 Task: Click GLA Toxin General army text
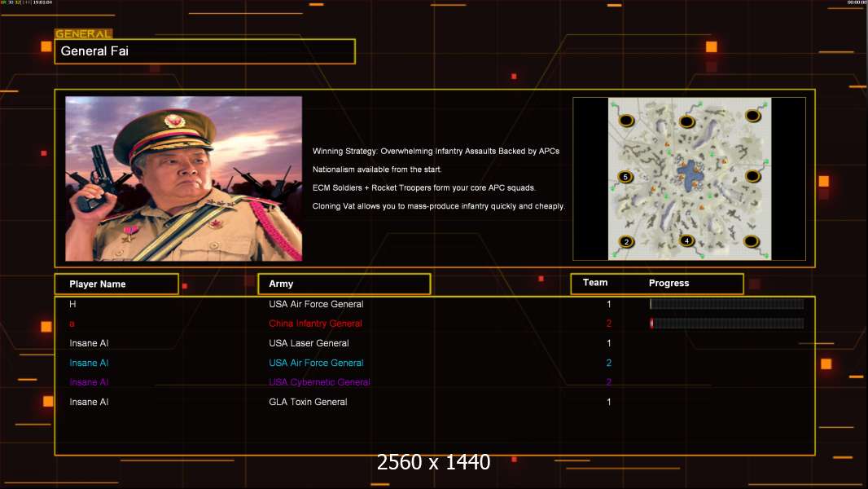(308, 402)
